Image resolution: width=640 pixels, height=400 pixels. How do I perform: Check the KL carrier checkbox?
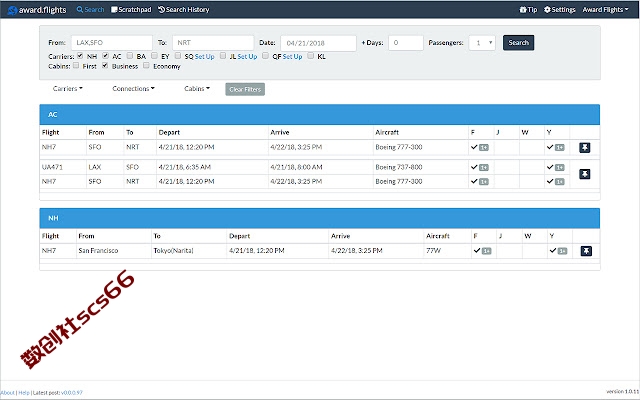coord(310,56)
